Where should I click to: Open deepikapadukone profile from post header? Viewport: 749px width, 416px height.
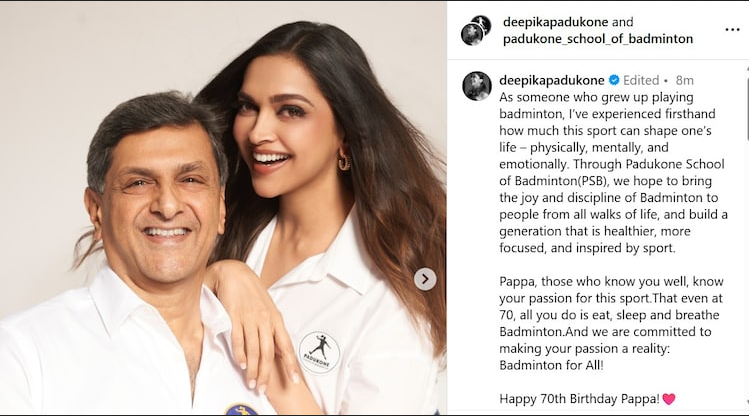(555, 22)
